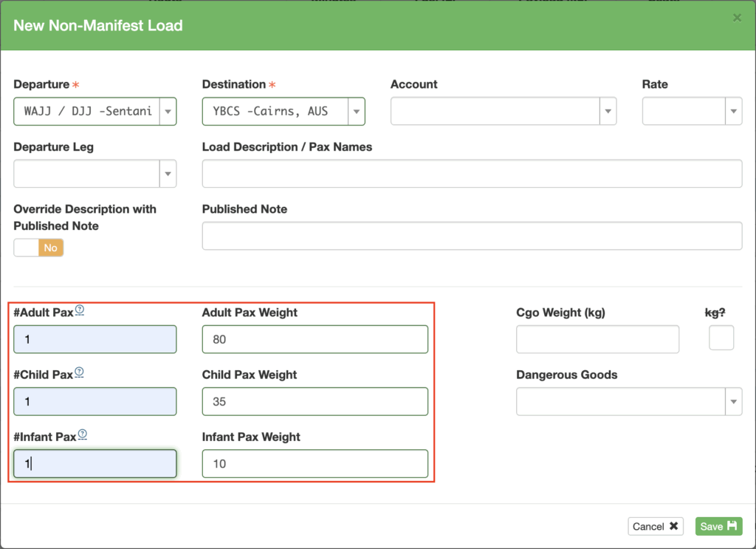756x549 pixels.
Task: Click the Dangerous Goods label
Action: click(566, 375)
